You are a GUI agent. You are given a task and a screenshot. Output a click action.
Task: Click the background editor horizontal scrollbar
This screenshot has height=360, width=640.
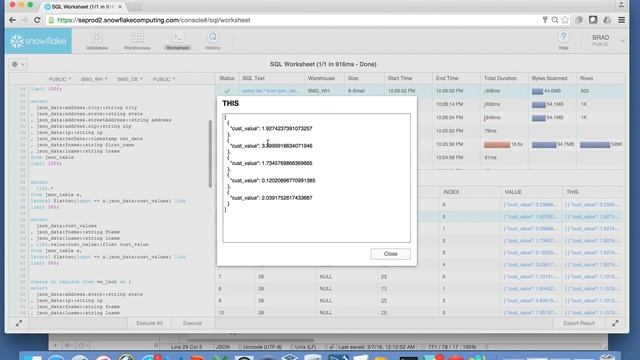click(250, 340)
